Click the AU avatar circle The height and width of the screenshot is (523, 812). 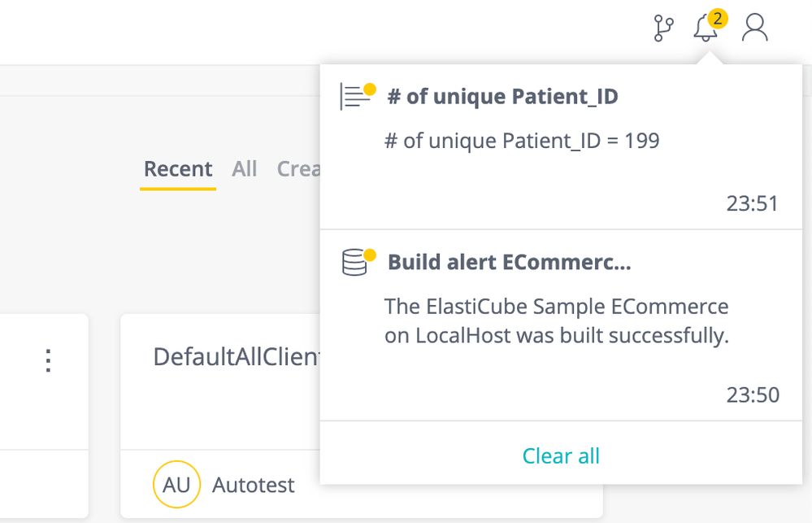pyautogui.click(x=176, y=486)
